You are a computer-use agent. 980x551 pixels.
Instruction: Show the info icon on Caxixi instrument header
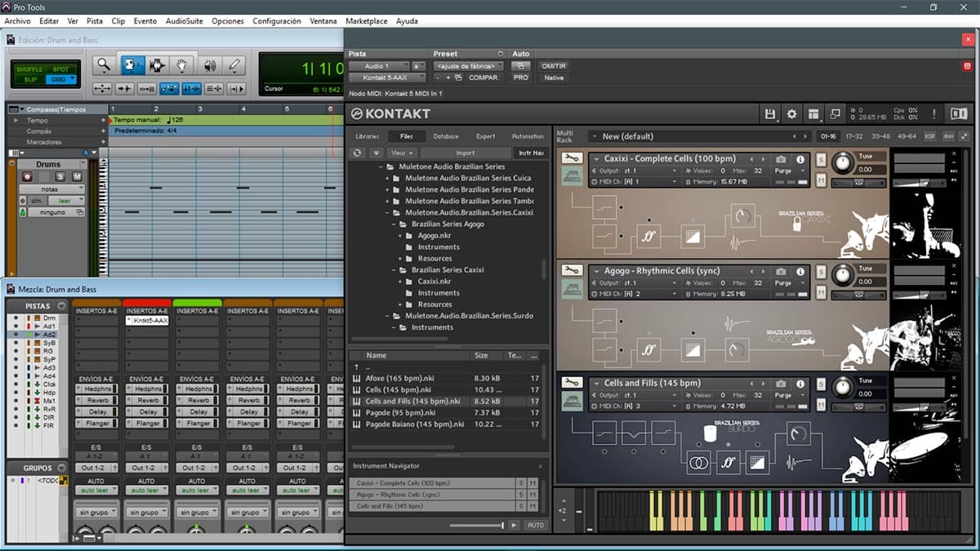(x=800, y=159)
